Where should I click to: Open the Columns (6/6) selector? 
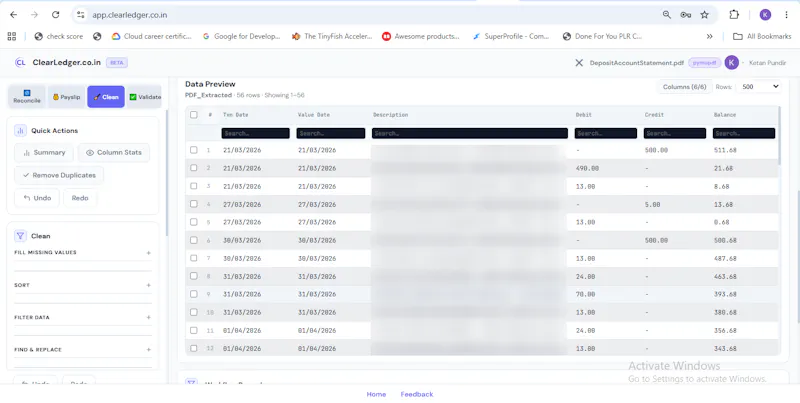pyautogui.click(x=685, y=87)
